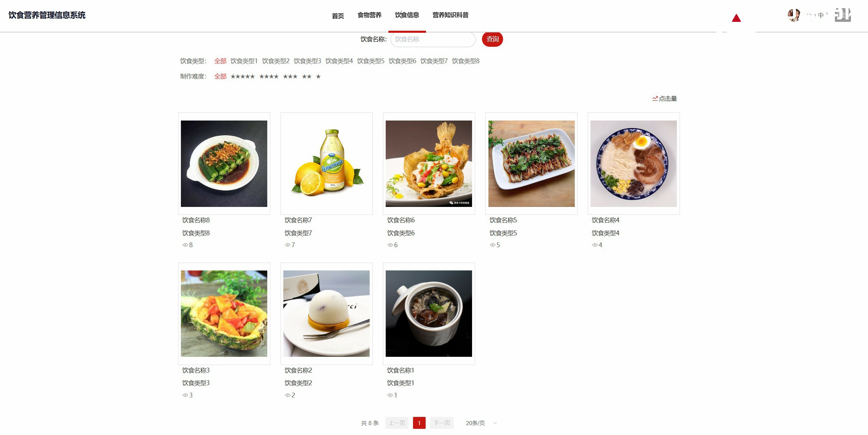
Task: Switch to 营养知识科普 tab
Action: tap(450, 15)
